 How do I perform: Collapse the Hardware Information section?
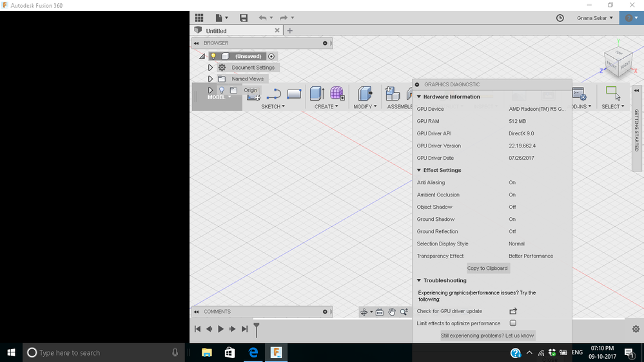pyautogui.click(x=419, y=97)
